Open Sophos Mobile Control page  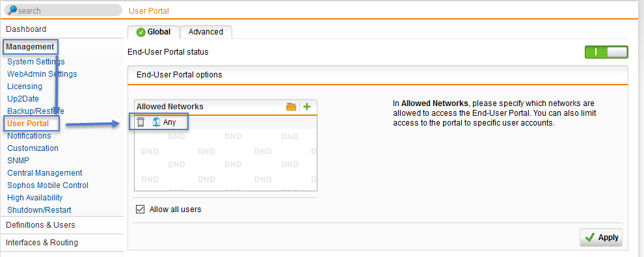(47, 185)
